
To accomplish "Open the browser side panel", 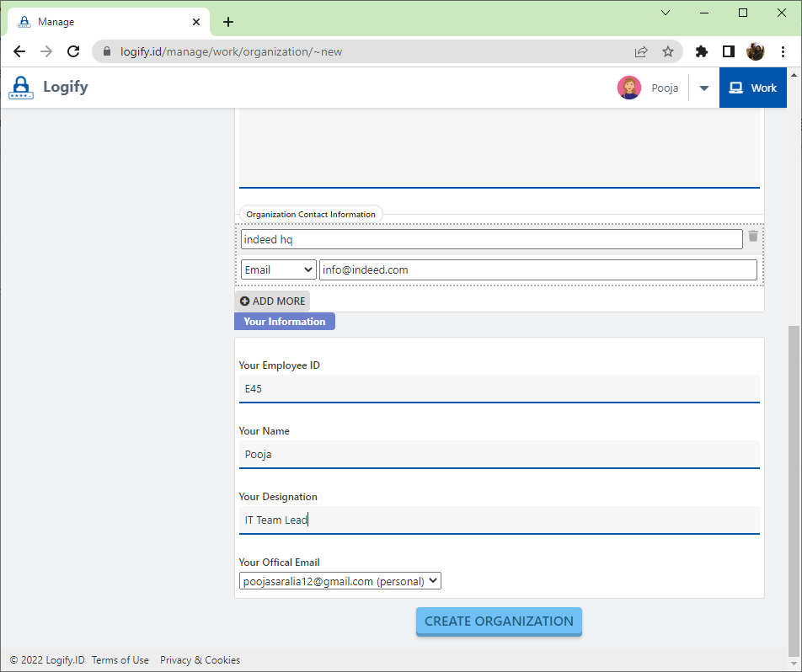I will pos(729,51).
